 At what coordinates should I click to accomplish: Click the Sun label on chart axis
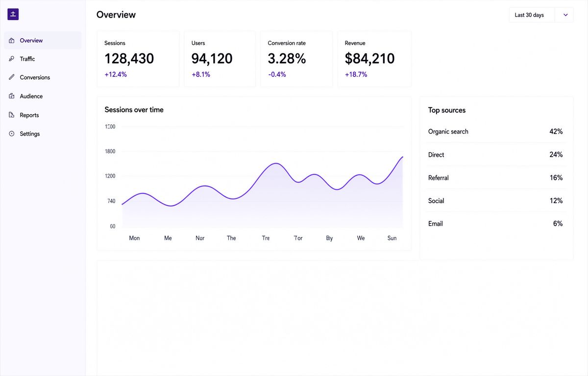(392, 238)
